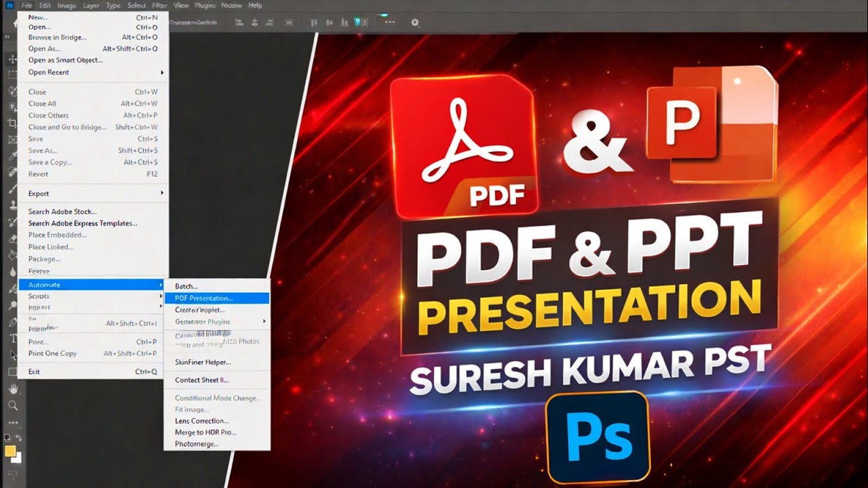The image size is (868, 488).
Task: Click the Align Horizontal Centers icon
Action: point(255,22)
